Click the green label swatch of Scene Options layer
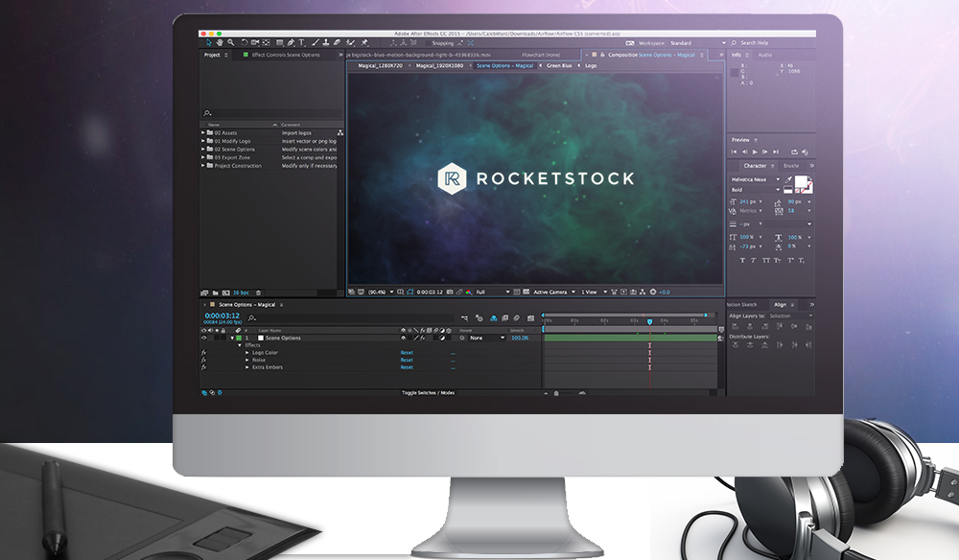959x560 pixels. [239, 338]
